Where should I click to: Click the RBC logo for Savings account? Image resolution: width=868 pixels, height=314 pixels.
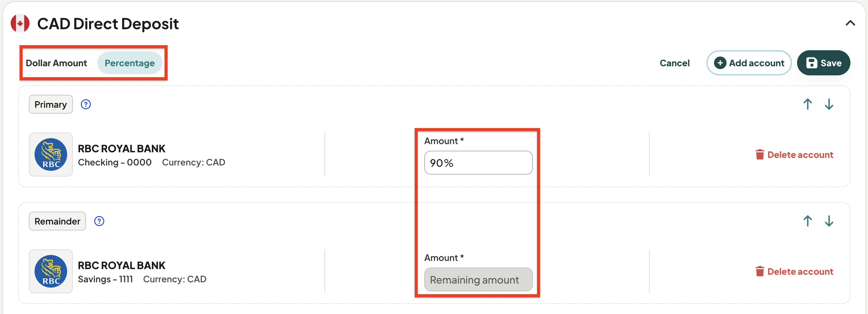click(x=51, y=271)
